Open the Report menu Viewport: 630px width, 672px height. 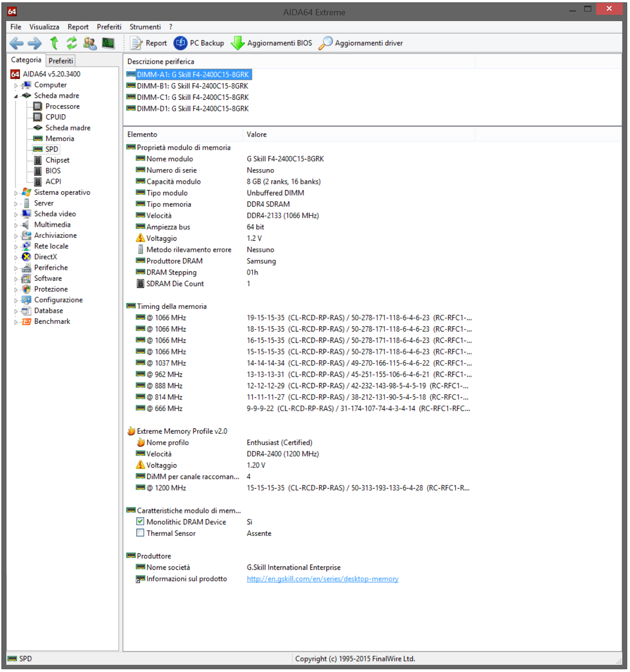coord(78,27)
